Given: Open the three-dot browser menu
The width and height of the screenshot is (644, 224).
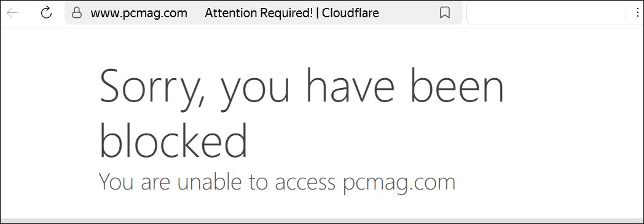Looking at the screenshot, I should tap(638, 13).
